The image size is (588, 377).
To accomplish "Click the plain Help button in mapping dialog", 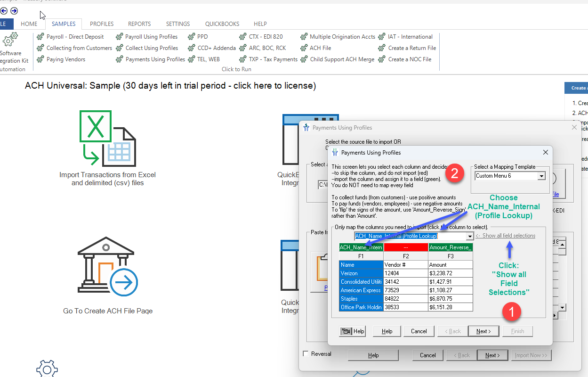I will coord(387,331).
